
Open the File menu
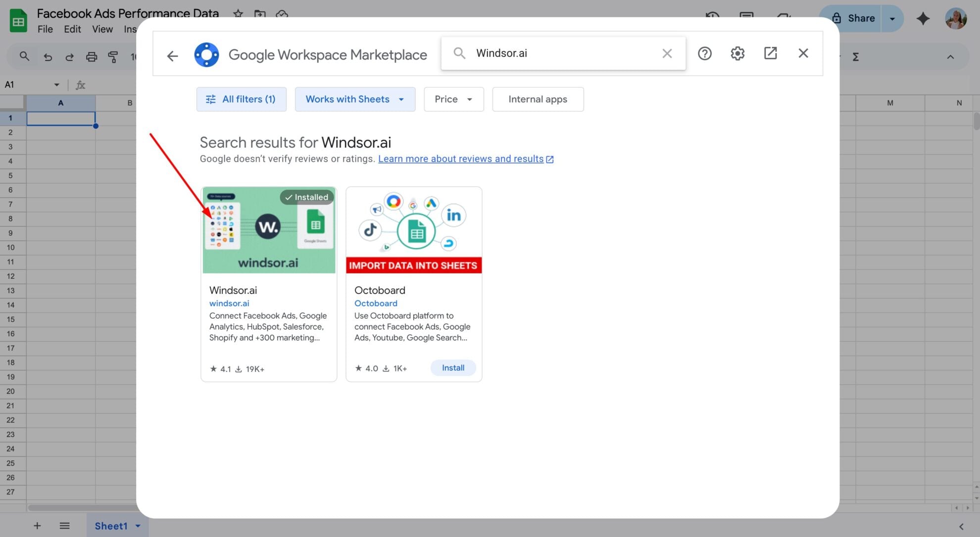click(x=45, y=29)
